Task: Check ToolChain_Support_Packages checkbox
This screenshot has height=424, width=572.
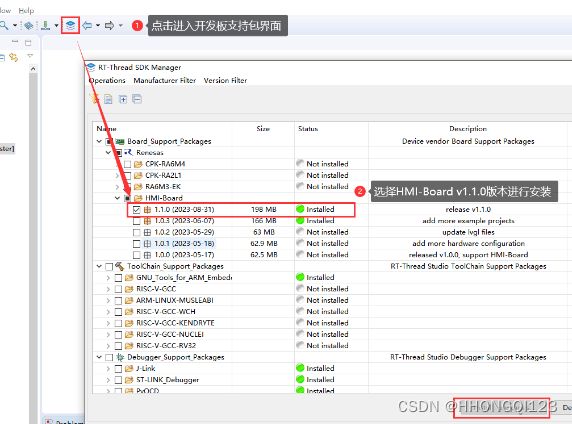Action: click(109, 266)
